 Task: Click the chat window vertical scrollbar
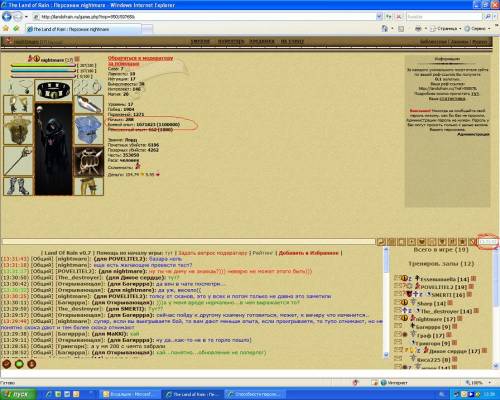(386, 302)
